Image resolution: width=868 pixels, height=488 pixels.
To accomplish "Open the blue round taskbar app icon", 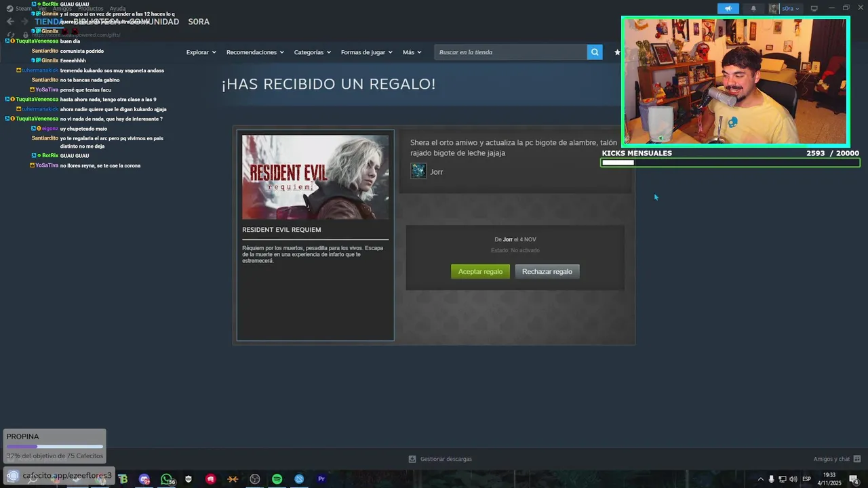I will [x=299, y=479].
